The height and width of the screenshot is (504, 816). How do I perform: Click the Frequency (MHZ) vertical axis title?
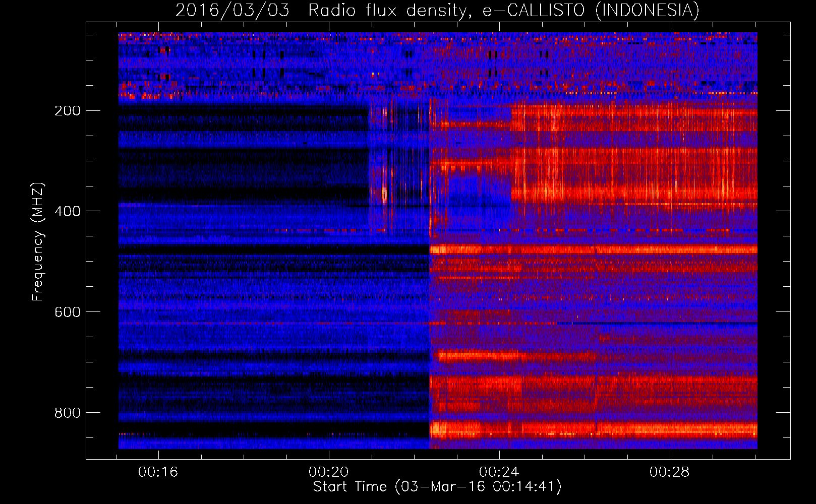coord(38,241)
